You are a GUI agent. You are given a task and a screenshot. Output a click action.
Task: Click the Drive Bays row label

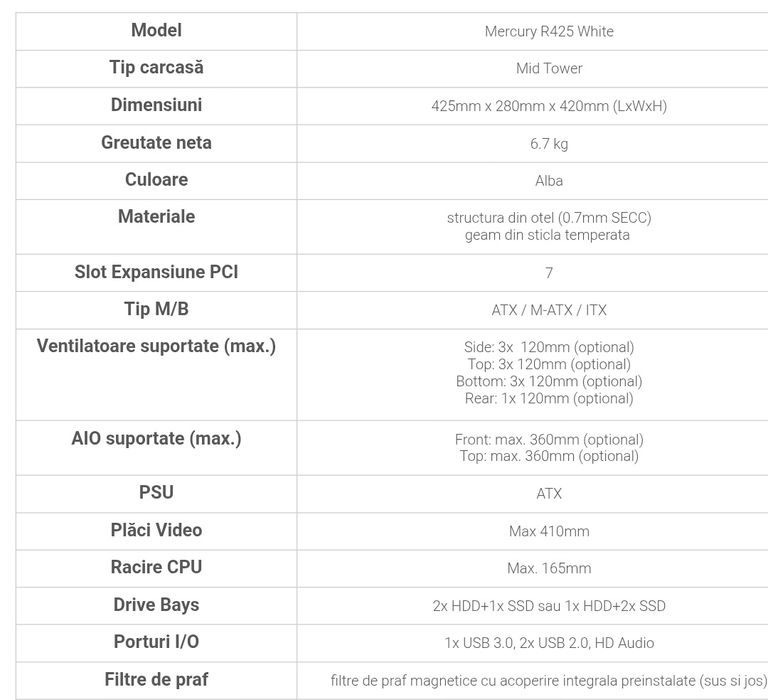click(156, 605)
